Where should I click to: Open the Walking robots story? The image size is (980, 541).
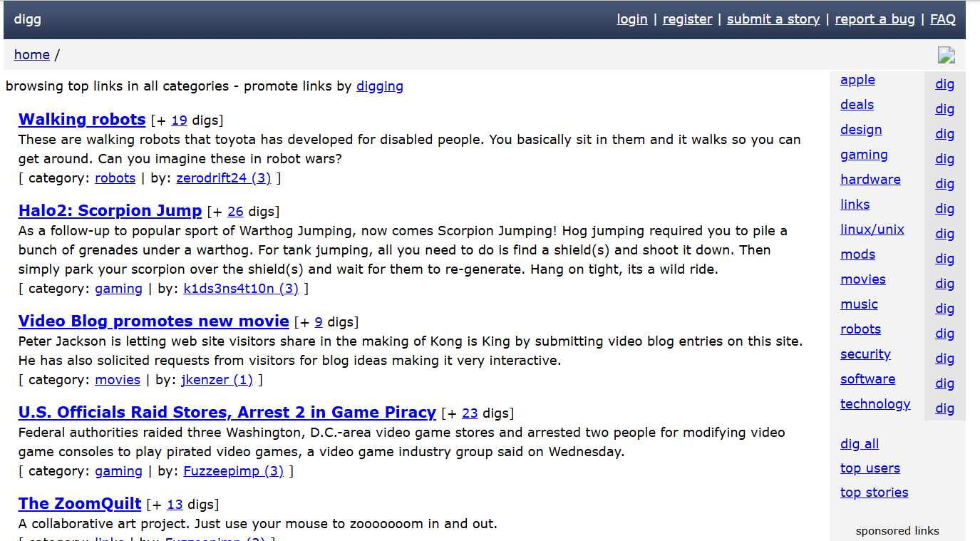(82, 119)
